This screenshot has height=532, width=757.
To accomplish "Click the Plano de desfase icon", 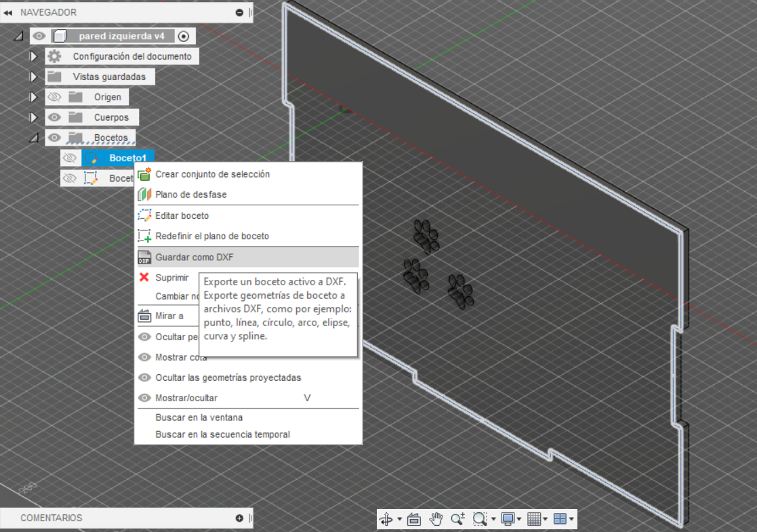I will pos(144,195).
